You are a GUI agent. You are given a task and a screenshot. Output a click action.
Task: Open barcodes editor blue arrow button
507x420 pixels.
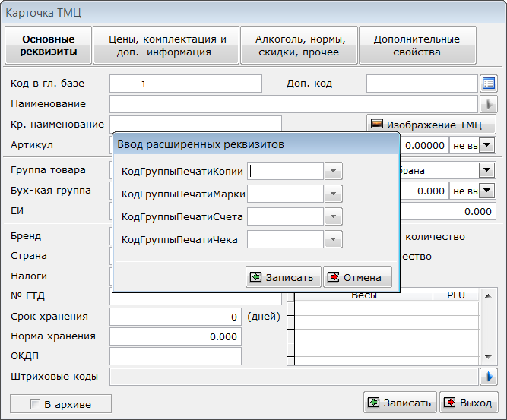[488, 377]
